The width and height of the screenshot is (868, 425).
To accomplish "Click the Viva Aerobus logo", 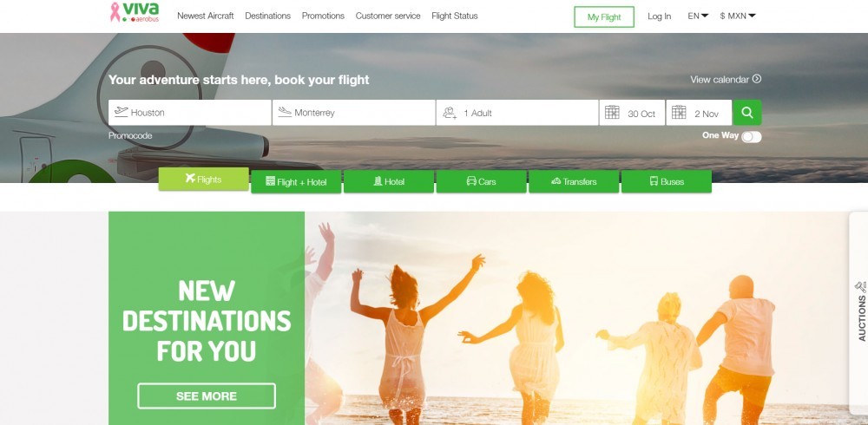I will tap(135, 12).
